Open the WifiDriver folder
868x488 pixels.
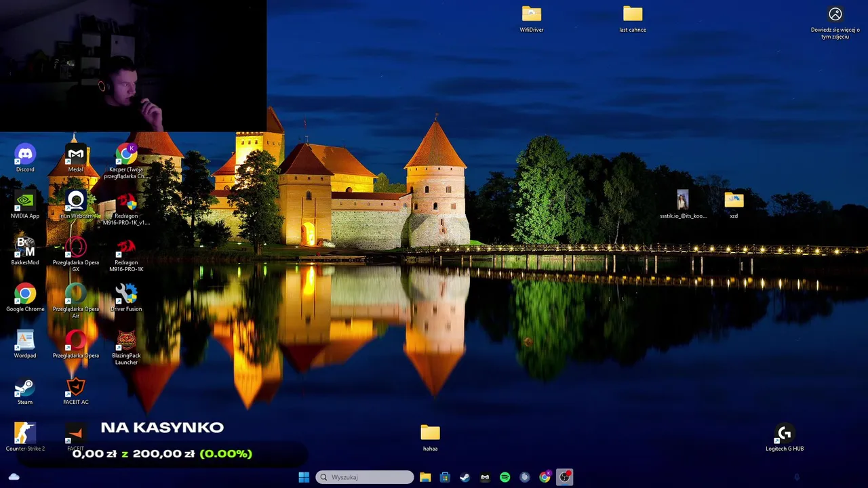click(x=532, y=19)
